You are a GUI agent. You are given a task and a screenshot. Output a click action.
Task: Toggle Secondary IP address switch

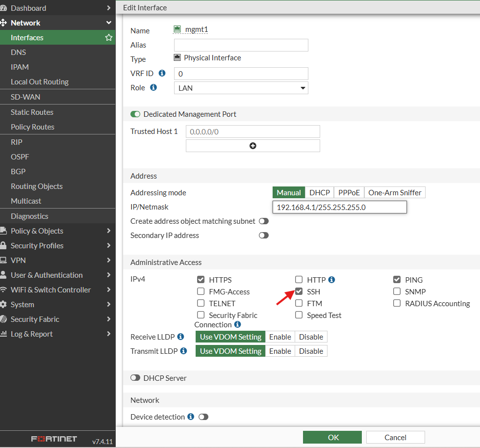click(x=264, y=236)
